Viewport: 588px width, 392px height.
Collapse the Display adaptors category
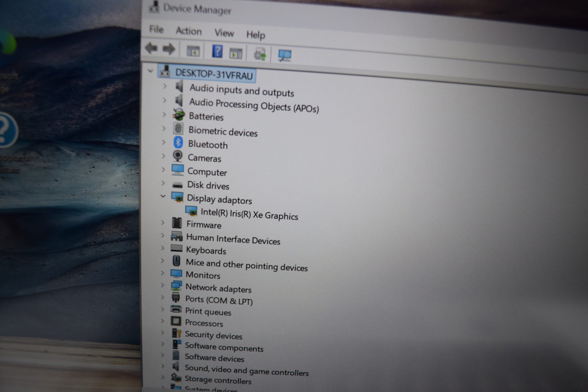163,196
